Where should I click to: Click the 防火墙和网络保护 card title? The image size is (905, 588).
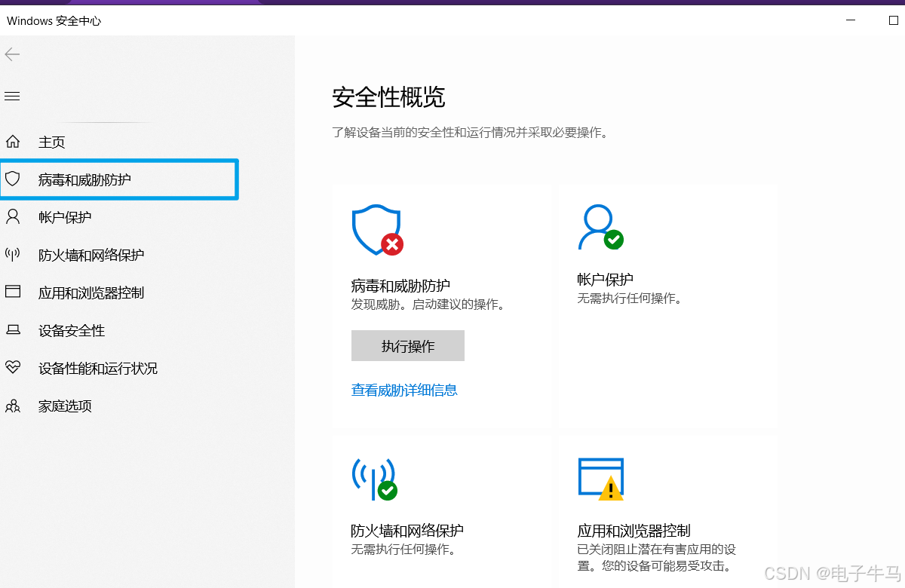[x=407, y=531]
